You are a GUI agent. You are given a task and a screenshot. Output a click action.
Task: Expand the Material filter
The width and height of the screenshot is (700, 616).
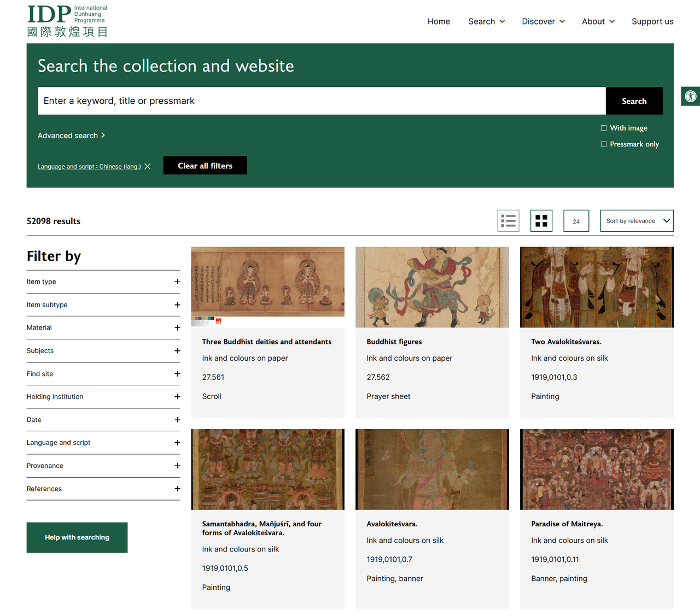[103, 328]
